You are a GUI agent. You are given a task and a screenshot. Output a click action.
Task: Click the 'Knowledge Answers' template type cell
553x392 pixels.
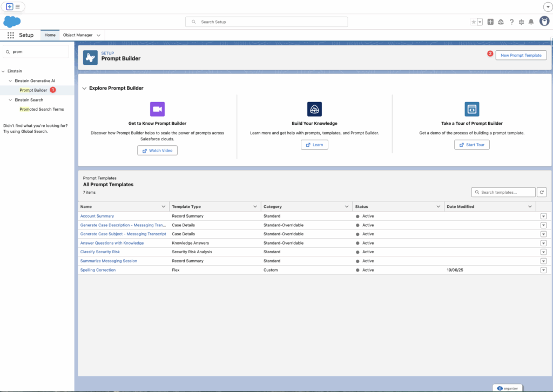pos(191,243)
